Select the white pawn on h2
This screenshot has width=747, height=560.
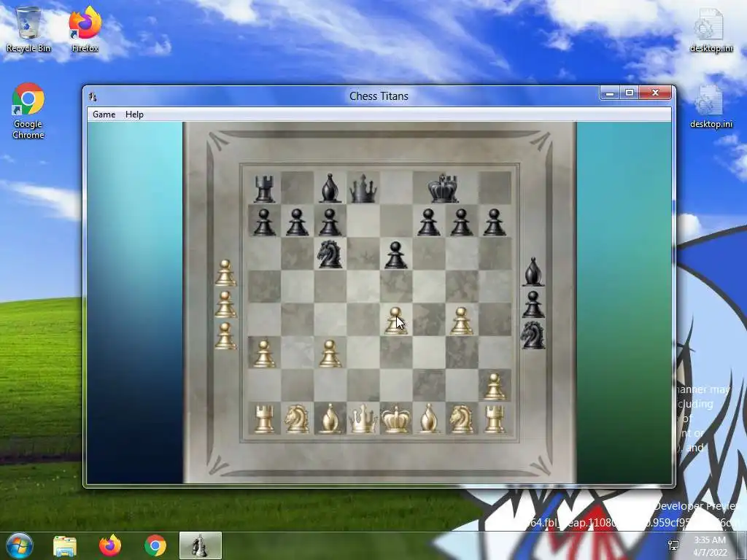495,386
